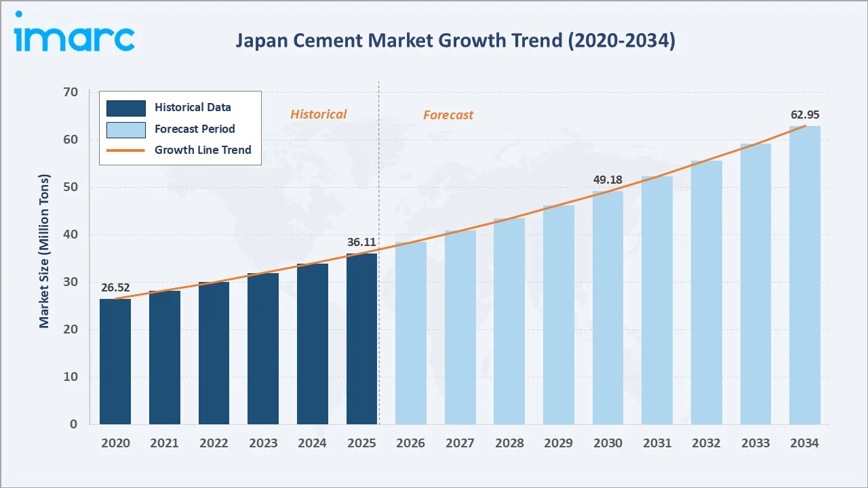Select the Historical Data legend swatch
Screen dimensions: 868x488
125,108
